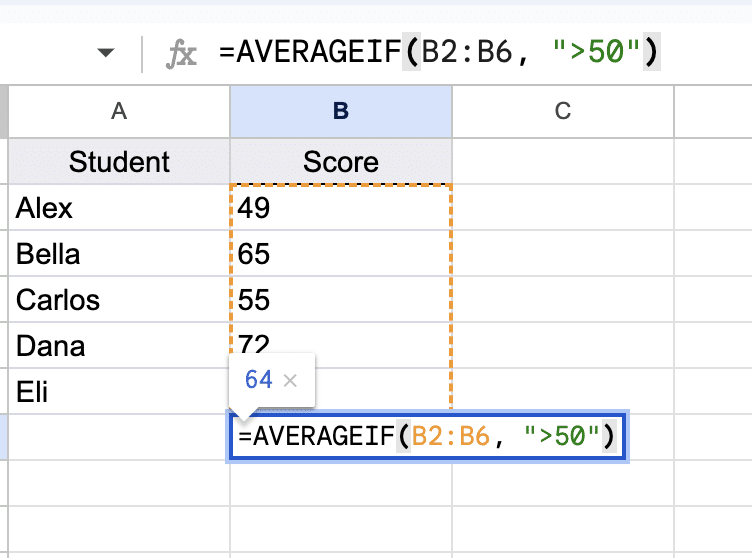
Task: Click inside the formula bar text
Action: click(x=432, y=54)
